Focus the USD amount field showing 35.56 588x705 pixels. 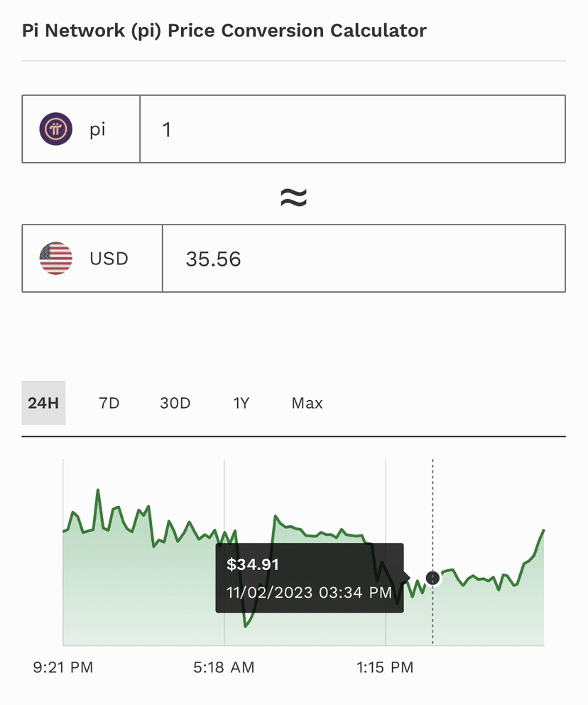363,259
